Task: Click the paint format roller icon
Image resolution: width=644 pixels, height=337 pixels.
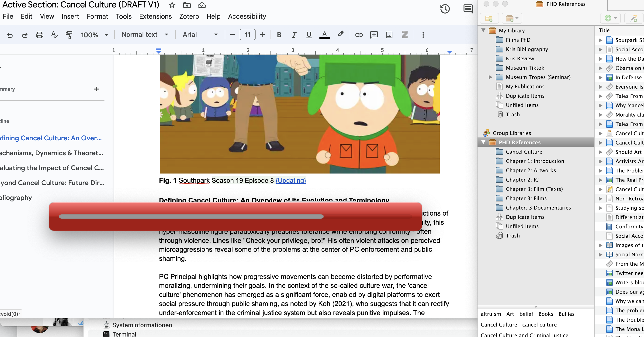Action: click(x=69, y=35)
